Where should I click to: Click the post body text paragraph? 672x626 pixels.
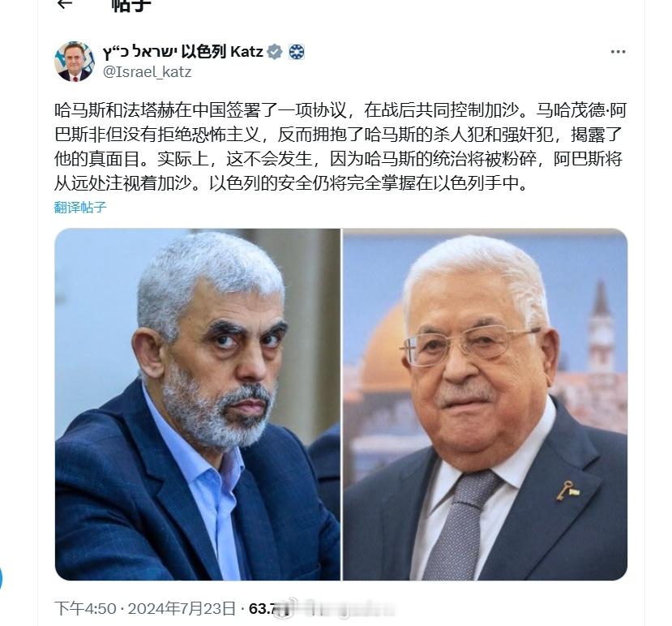[340, 147]
